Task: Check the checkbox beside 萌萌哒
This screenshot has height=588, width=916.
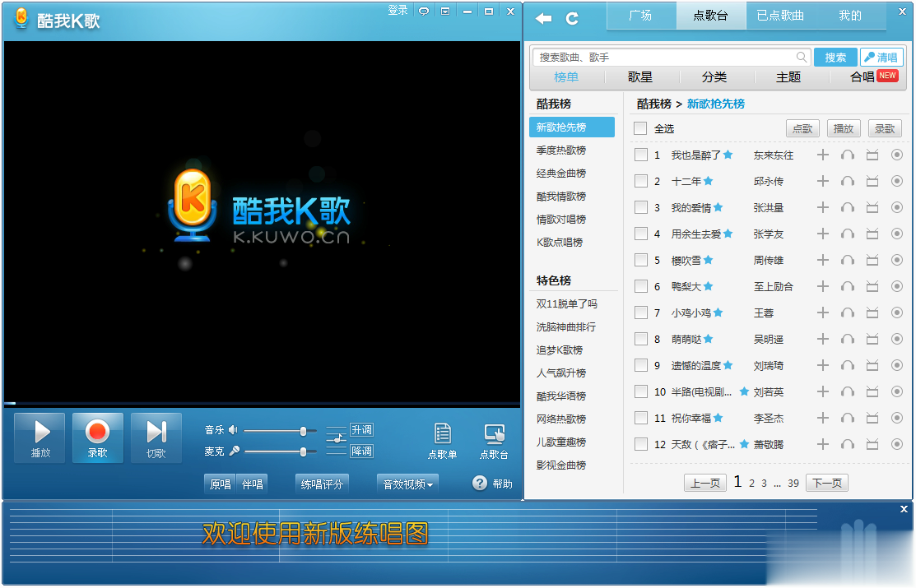Action: [x=639, y=339]
